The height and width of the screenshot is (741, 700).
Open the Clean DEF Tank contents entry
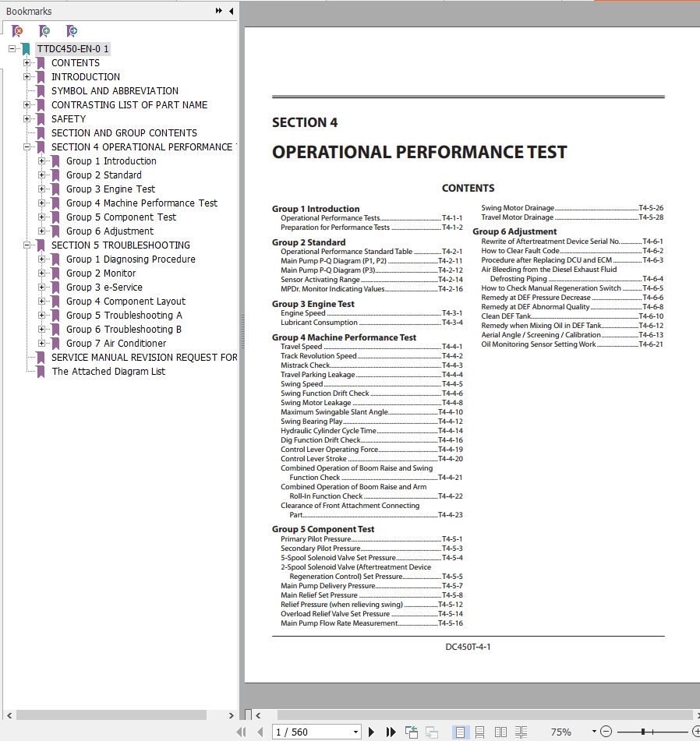click(572, 316)
